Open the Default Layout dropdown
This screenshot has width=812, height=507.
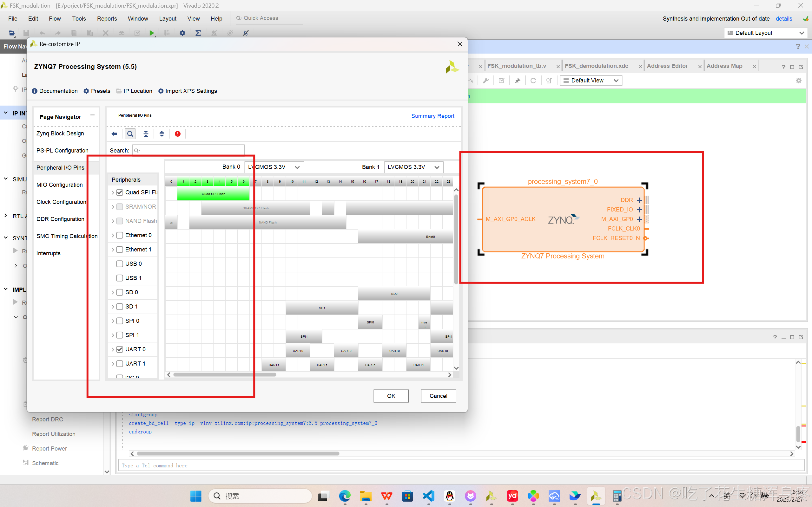pyautogui.click(x=766, y=33)
